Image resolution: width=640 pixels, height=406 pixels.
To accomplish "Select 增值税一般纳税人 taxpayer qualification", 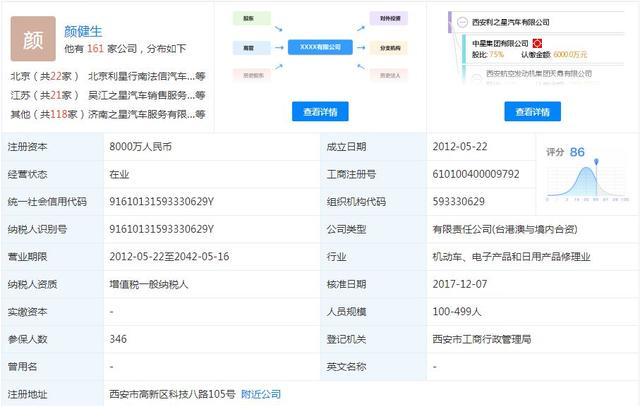I will pos(149,284).
